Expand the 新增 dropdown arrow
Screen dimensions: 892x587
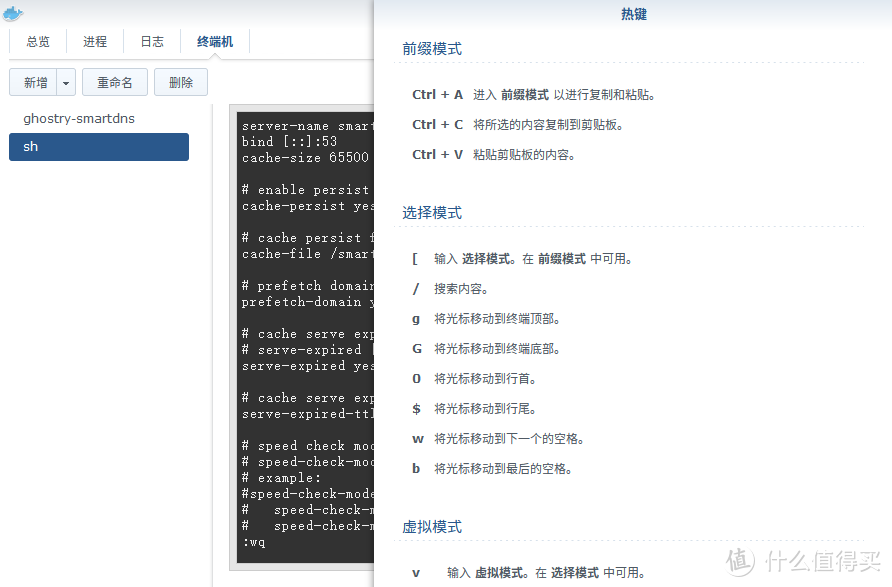click(x=66, y=82)
